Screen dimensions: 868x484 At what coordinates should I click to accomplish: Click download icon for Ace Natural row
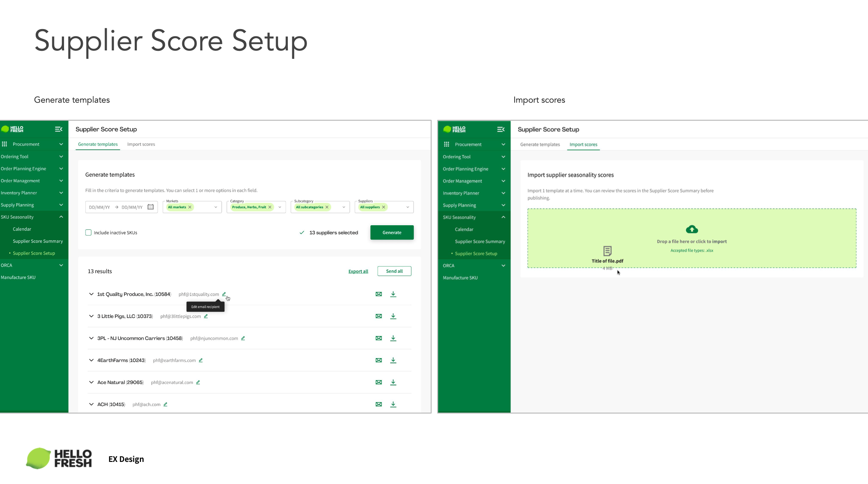click(x=393, y=382)
